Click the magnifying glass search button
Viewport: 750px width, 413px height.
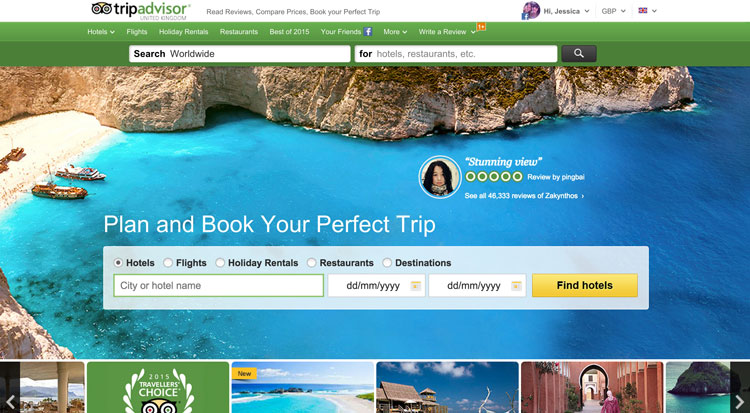pos(579,54)
